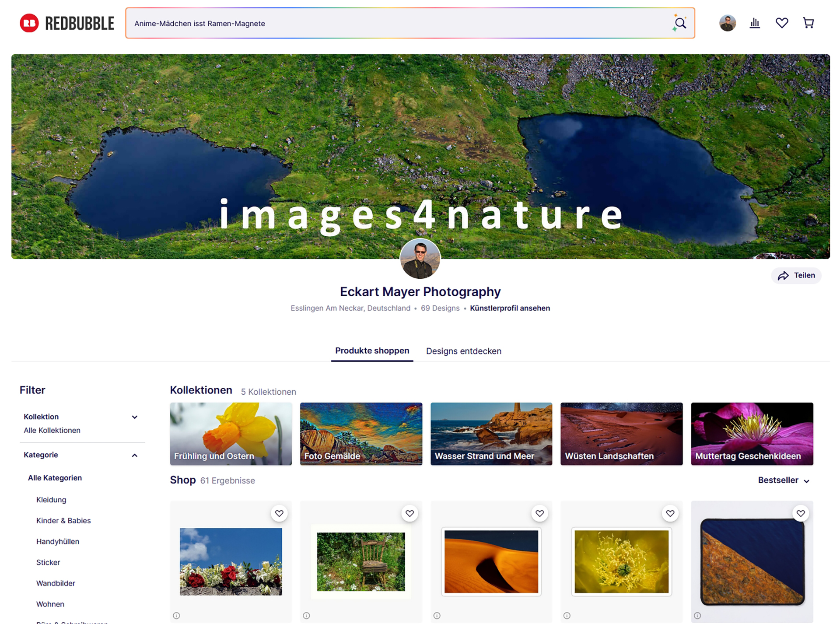Favorite the yellow flower product
The height and width of the screenshot is (624, 840).
pos(670,513)
